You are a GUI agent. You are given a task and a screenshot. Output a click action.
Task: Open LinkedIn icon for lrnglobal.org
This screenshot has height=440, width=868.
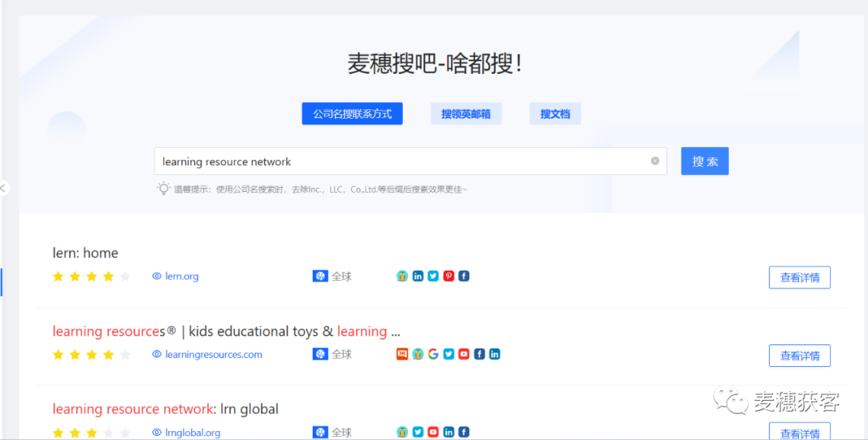(x=449, y=432)
